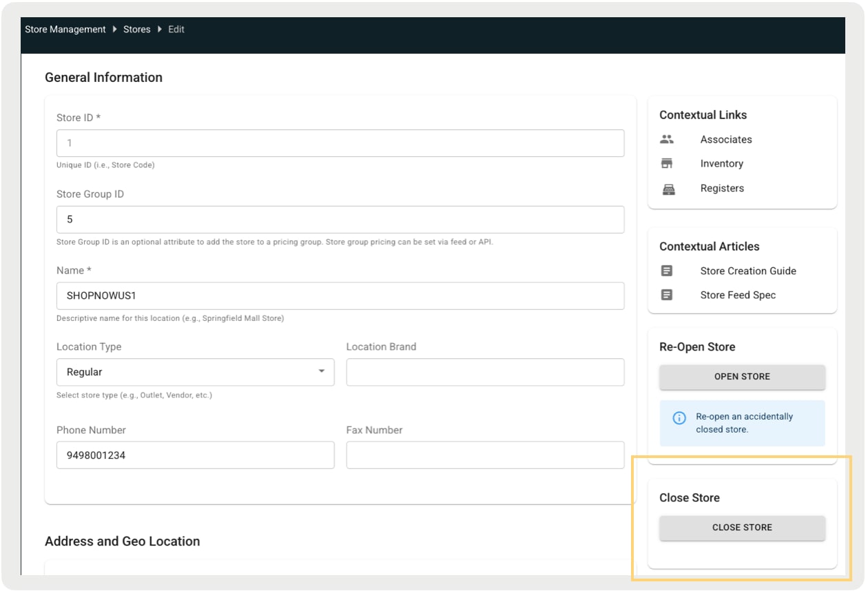Click the info icon in Re-Open Store

[679, 418]
